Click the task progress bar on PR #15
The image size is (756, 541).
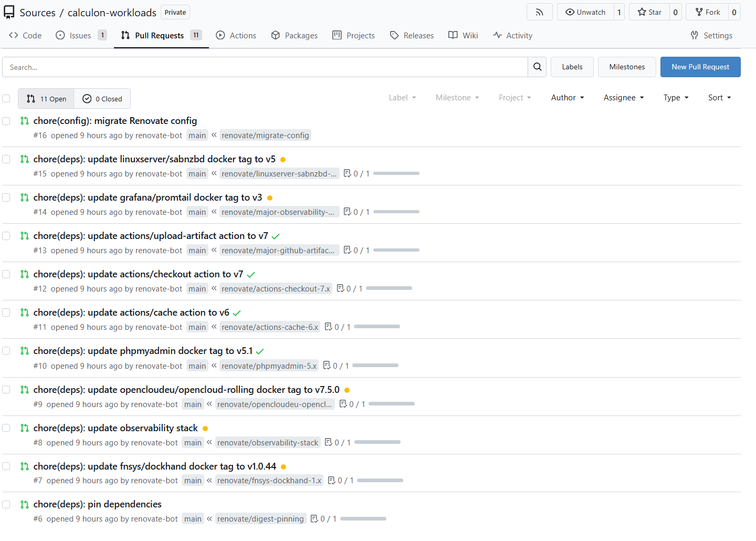tap(396, 173)
